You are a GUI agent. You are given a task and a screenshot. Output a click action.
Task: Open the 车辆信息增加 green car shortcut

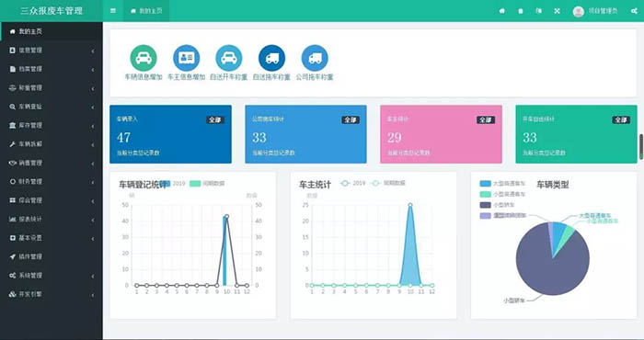[x=144, y=58]
